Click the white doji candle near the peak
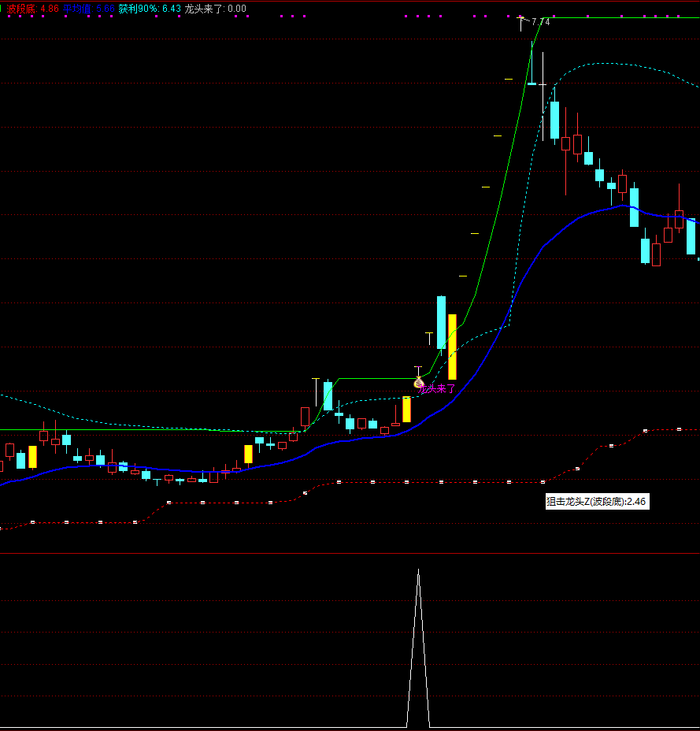700x731 pixels. click(531, 83)
